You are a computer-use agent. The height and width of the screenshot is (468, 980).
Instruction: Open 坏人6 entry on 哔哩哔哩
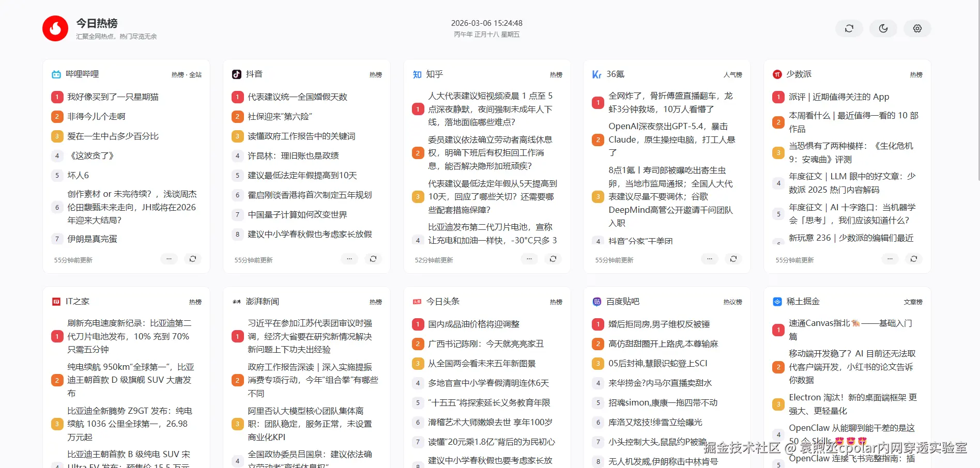(78, 176)
